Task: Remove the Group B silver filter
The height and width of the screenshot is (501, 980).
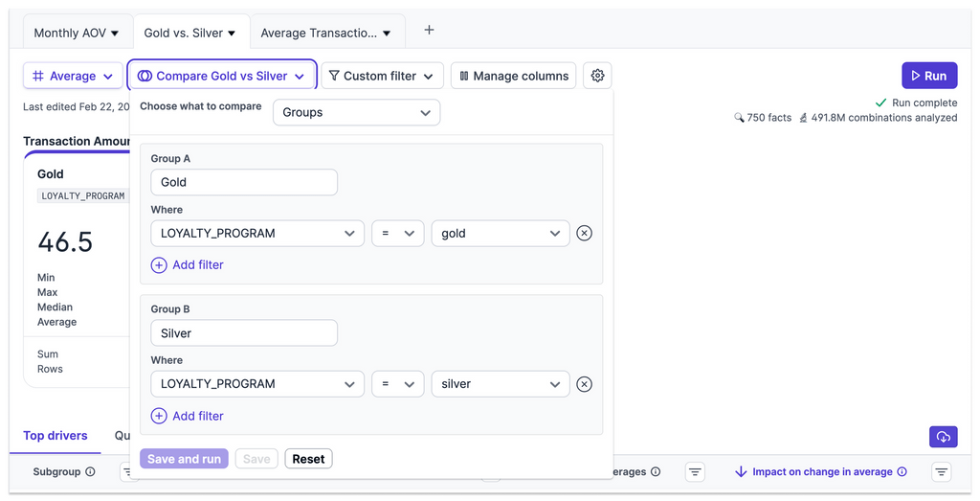Action: click(584, 384)
